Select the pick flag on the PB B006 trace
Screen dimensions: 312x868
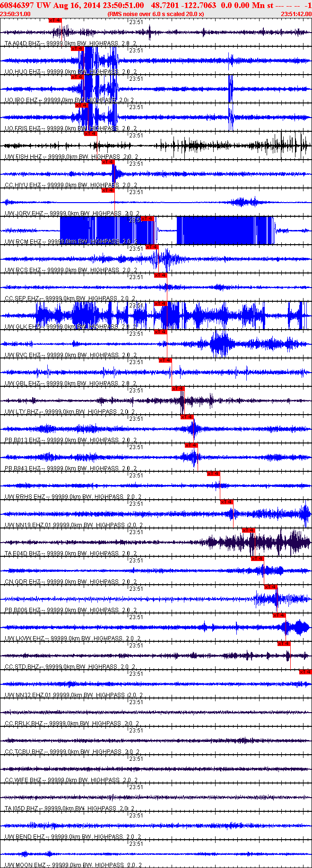[x=271, y=587]
